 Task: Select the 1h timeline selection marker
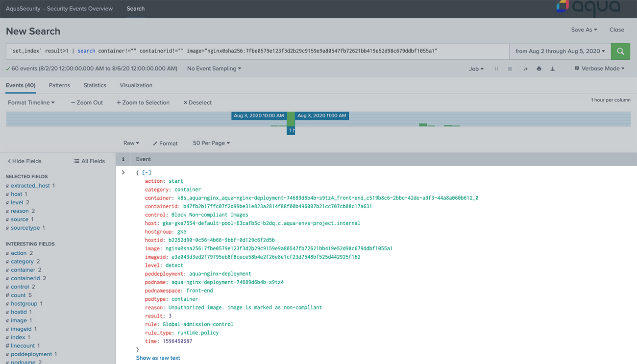click(x=291, y=131)
